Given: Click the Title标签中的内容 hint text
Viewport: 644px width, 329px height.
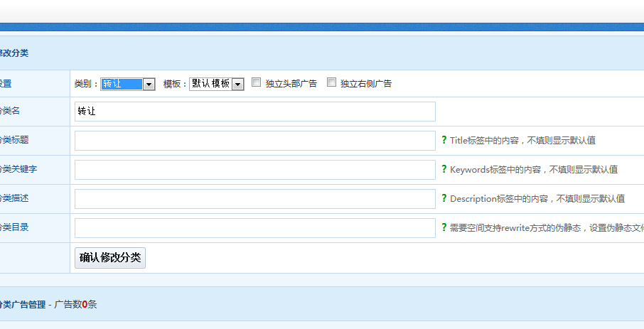Looking at the screenshot, I should pos(522,141).
